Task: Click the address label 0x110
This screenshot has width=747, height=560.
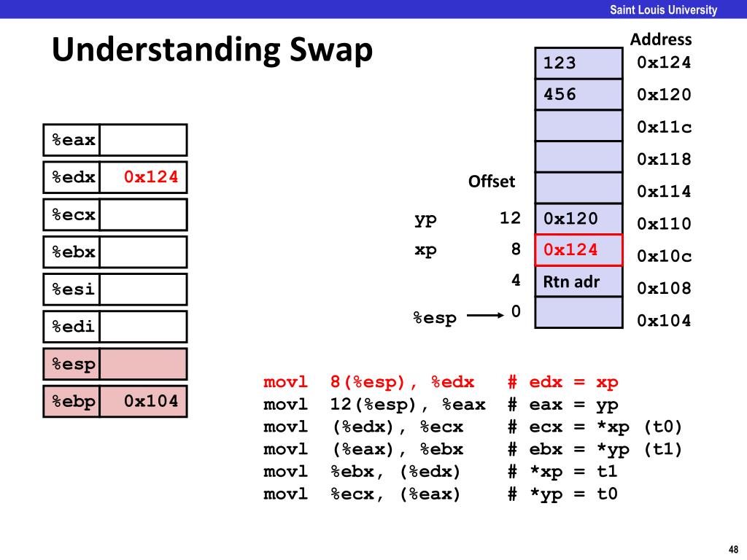Action: pos(664,224)
